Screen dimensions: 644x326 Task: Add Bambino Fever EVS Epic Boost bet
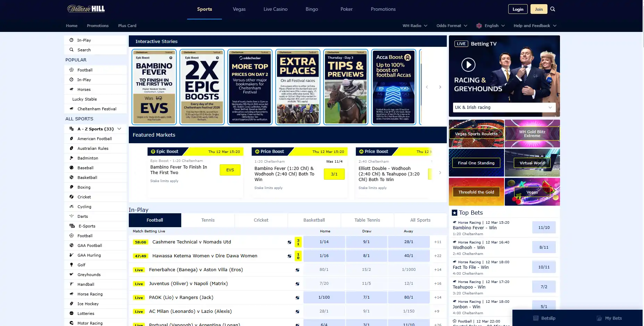pyautogui.click(x=230, y=170)
